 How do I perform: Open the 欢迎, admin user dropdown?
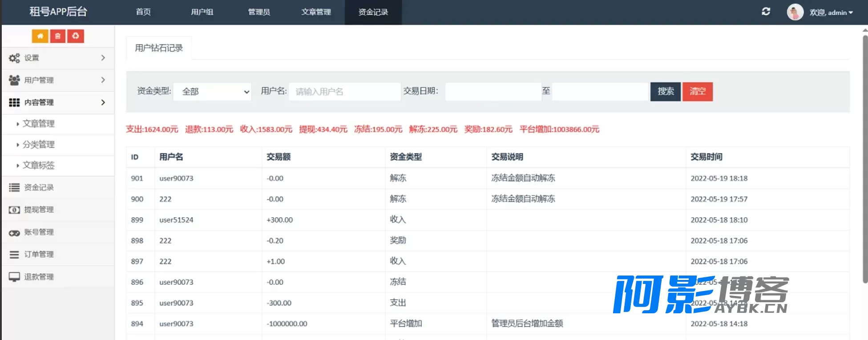tap(831, 12)
